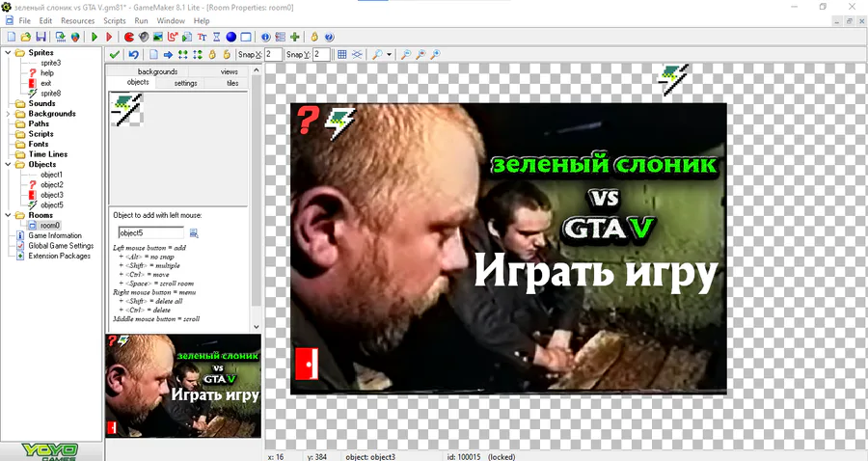Create a new time line
The height and width of the screenshot is (461, 868).
(x=216, y=37)
